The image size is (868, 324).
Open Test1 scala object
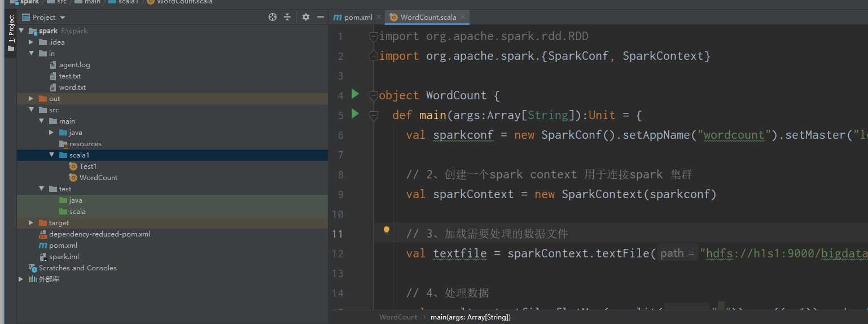click(88, 167)
